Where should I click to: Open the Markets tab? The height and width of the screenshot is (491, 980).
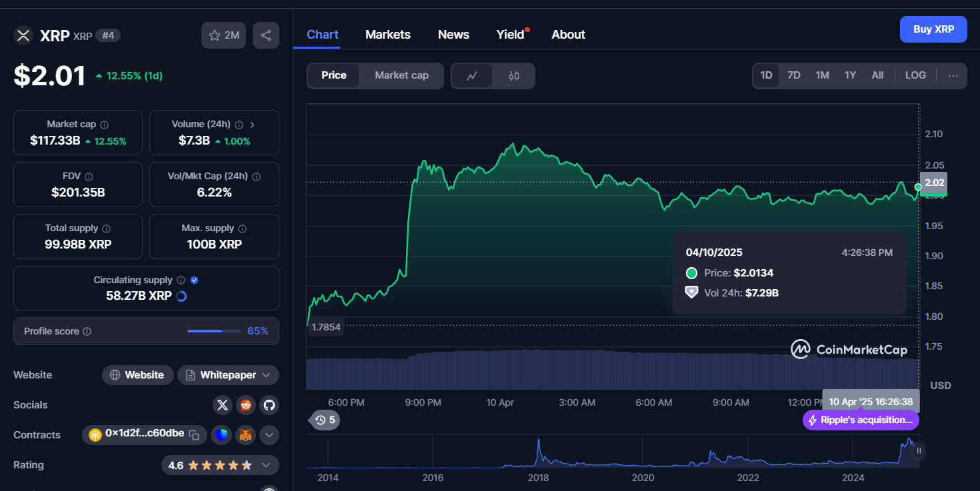[388, 35]
